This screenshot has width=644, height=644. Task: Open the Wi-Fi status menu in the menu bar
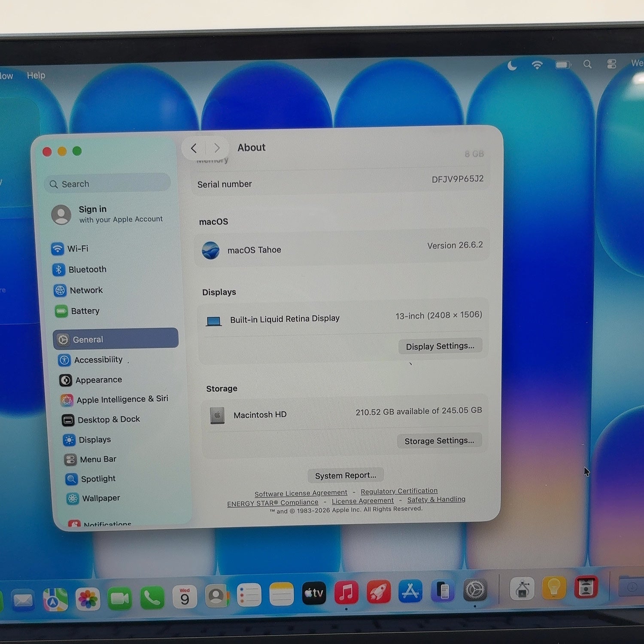(537, 65)
